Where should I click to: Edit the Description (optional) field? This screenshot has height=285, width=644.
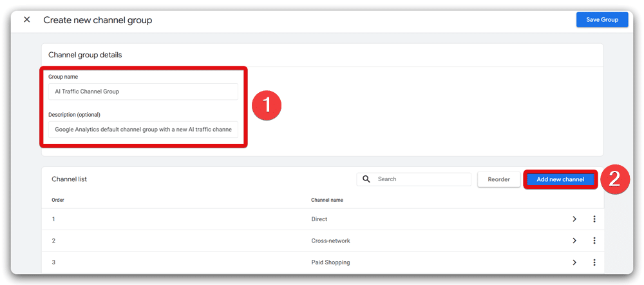click(144, 130)
